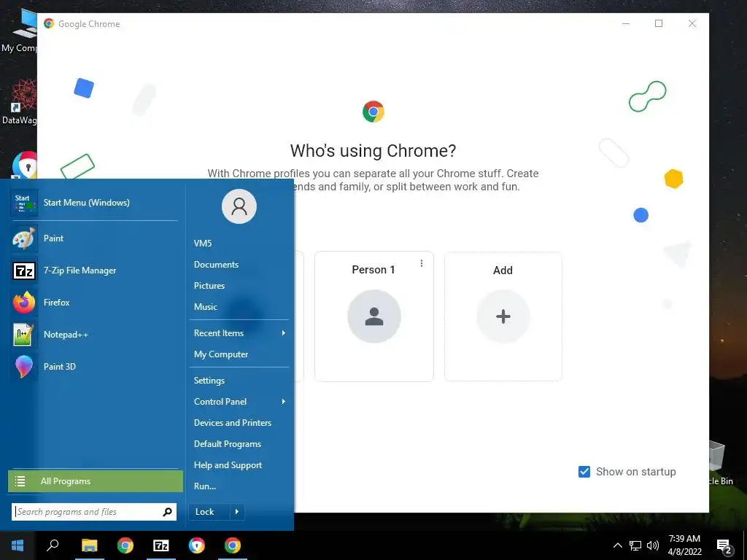
Task: Open Firefox in the start menu list
Action: point(94,303)
